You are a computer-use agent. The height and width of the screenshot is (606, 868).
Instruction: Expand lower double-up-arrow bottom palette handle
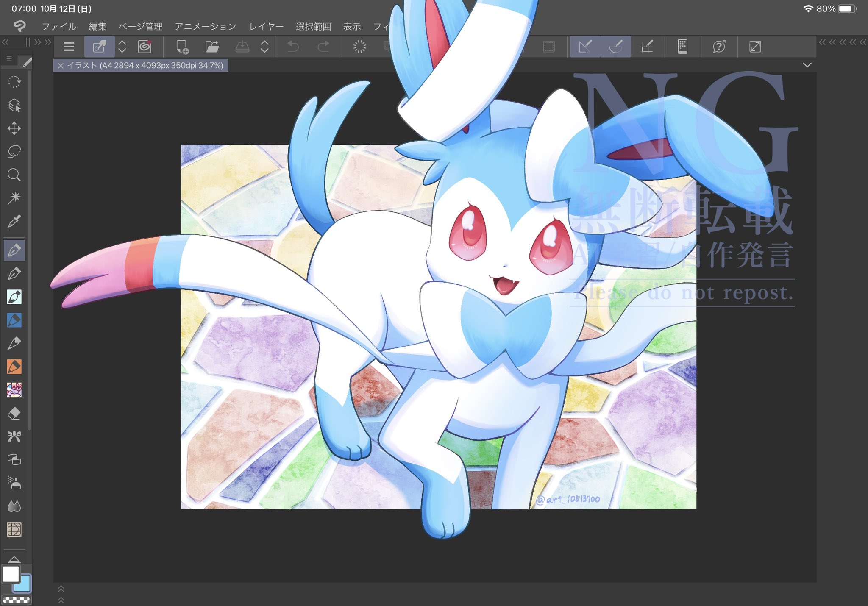pyautogui.click(x=61, y=600)
